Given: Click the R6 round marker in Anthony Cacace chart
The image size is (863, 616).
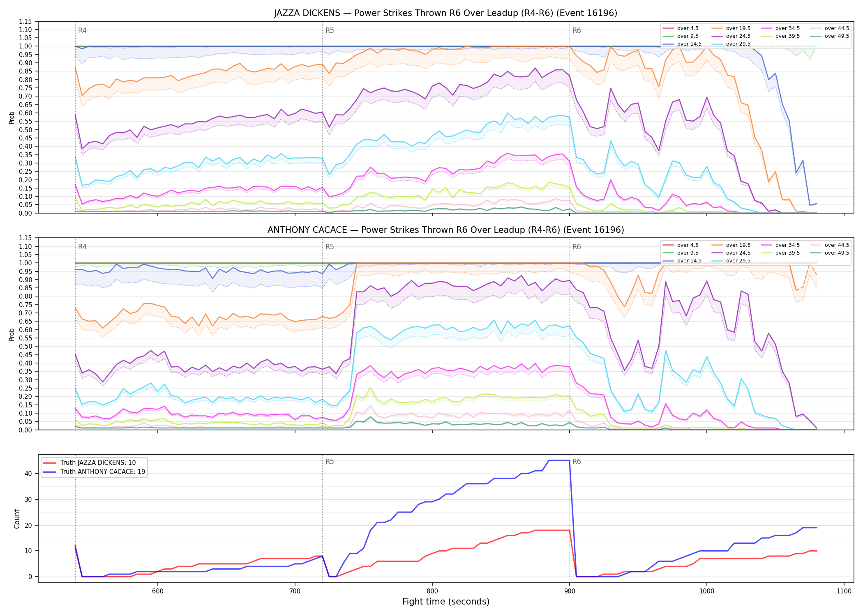Looking at the screenshot, I should pos(577,247).
